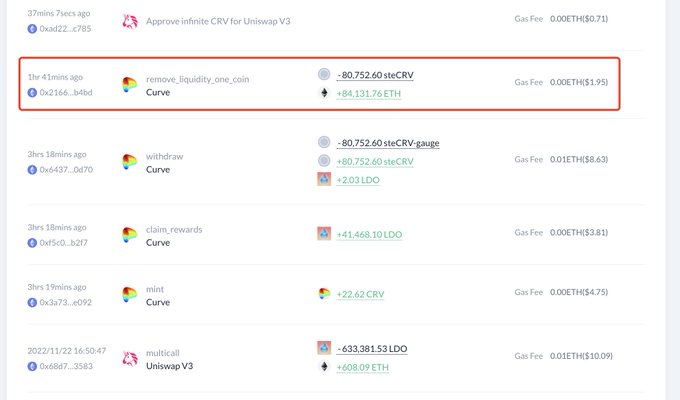
Task: Click the LDO token icon beside -633,381.53 LDO
Action: [x=324, y=348]
